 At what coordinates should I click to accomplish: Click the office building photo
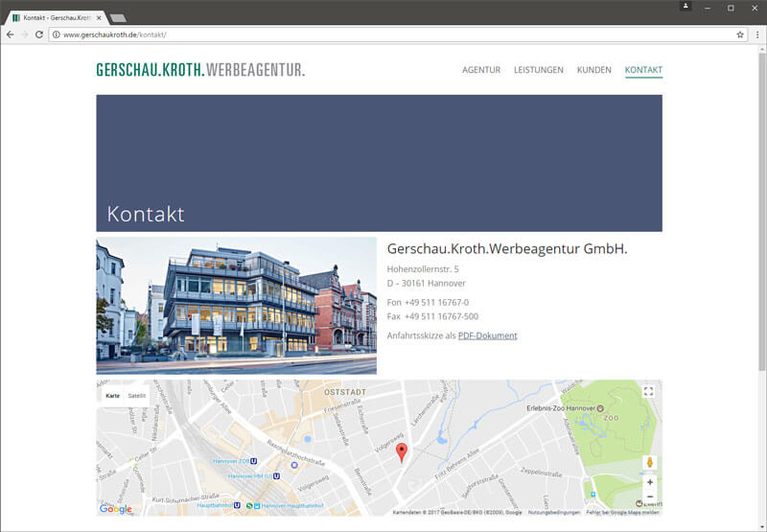[x=236, y=306]
